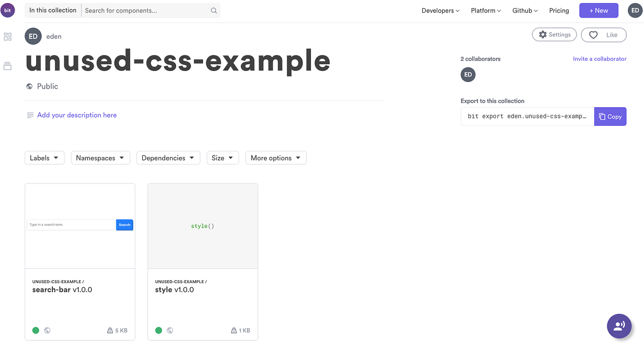Open the support chat bubble
Image resolution: width=644 pixels, height=344 pixels.
pos(619,326)
